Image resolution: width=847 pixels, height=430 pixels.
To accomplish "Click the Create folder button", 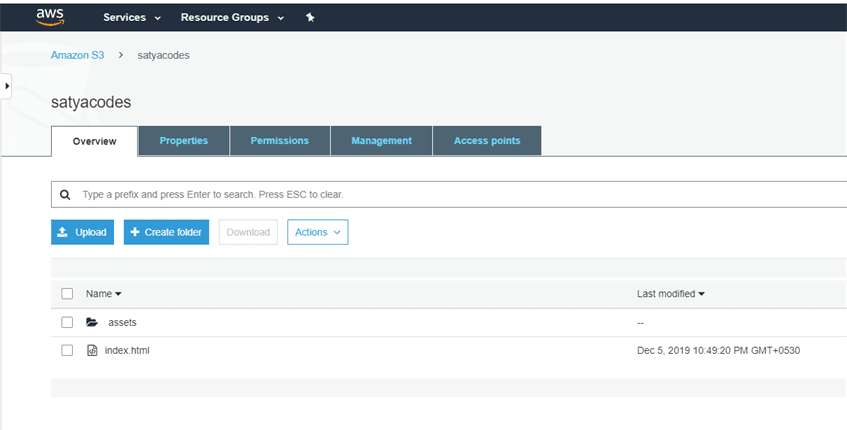I will click(166, 232).
